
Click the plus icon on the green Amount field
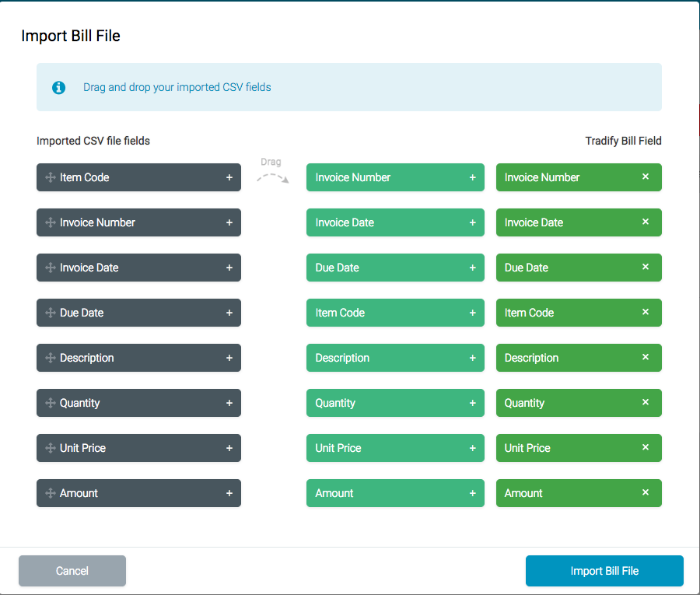click(473, 493)
